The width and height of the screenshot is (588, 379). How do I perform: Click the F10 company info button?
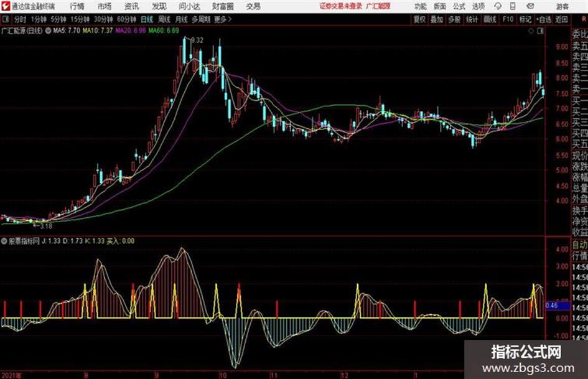pos(508,19)
